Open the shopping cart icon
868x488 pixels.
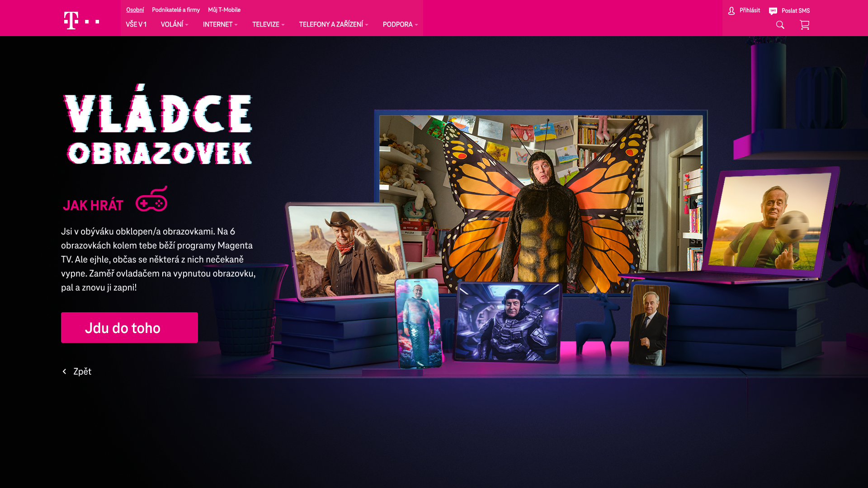point(804,25)
